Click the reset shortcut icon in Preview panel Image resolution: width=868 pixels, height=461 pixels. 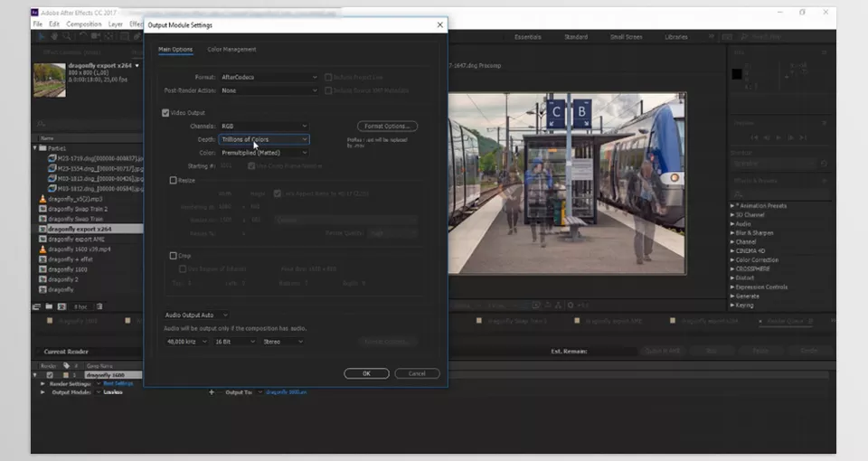(x=824, y=164)
